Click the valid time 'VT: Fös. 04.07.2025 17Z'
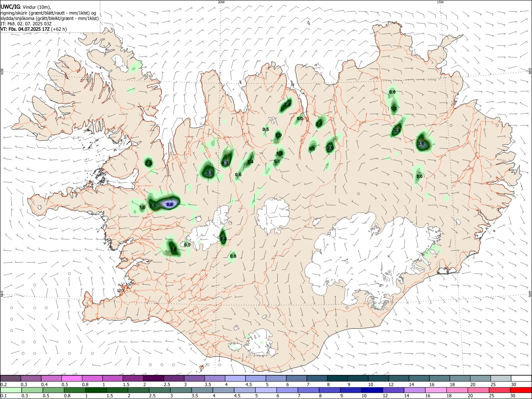This screenshot has width=532, height=399. (25, 29)
